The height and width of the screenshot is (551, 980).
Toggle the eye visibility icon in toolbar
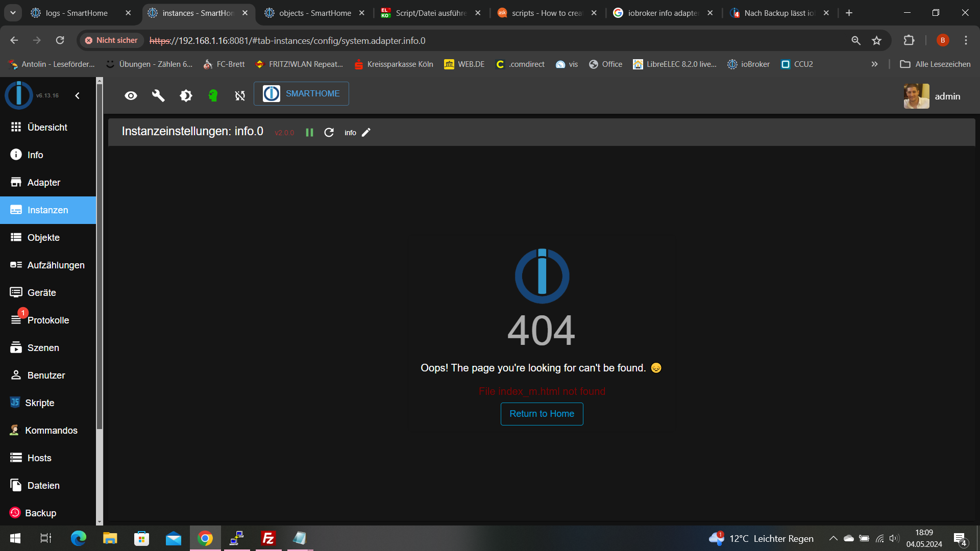click(x=131, y=95)
